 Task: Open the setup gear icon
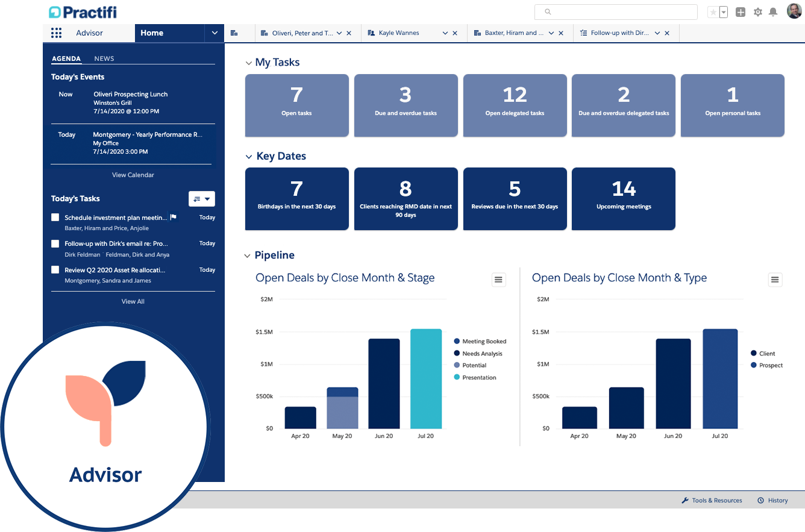coord(757,11)
